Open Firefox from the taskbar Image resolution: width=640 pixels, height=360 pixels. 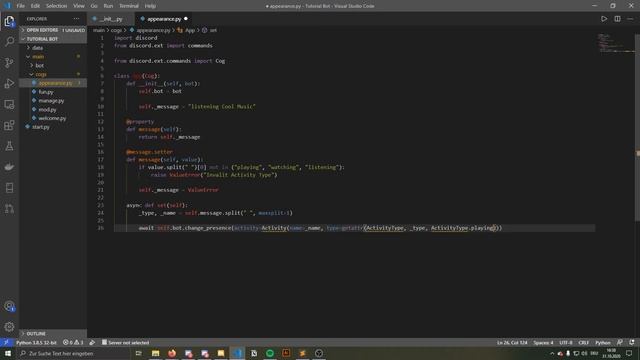tap(172, 353)
